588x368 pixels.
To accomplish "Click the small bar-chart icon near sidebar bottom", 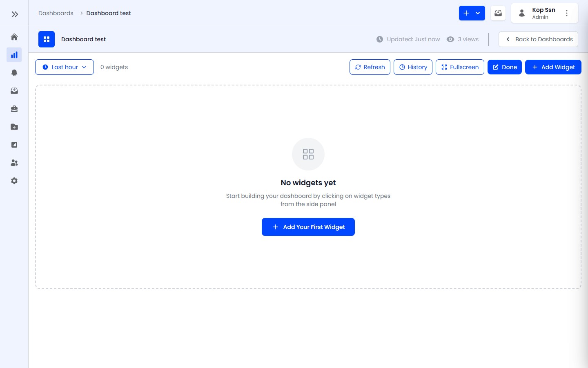I will pos(14,145).
